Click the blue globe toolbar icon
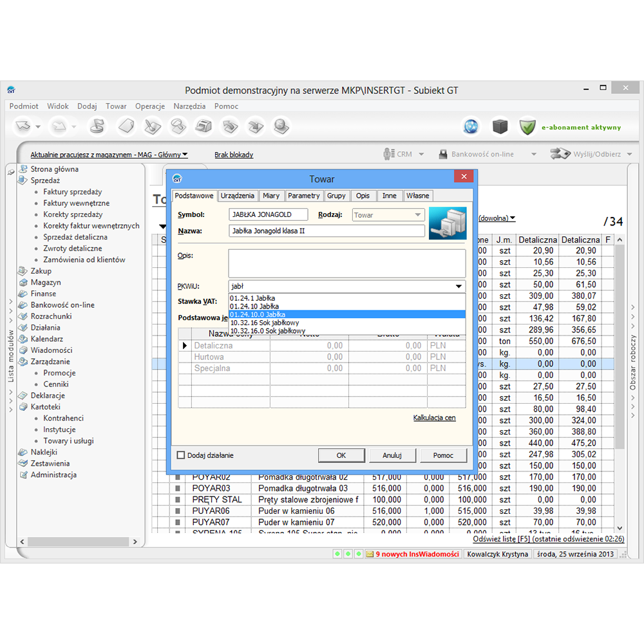Viewport: 644px width, 644px height. click(x=472, y=127)
